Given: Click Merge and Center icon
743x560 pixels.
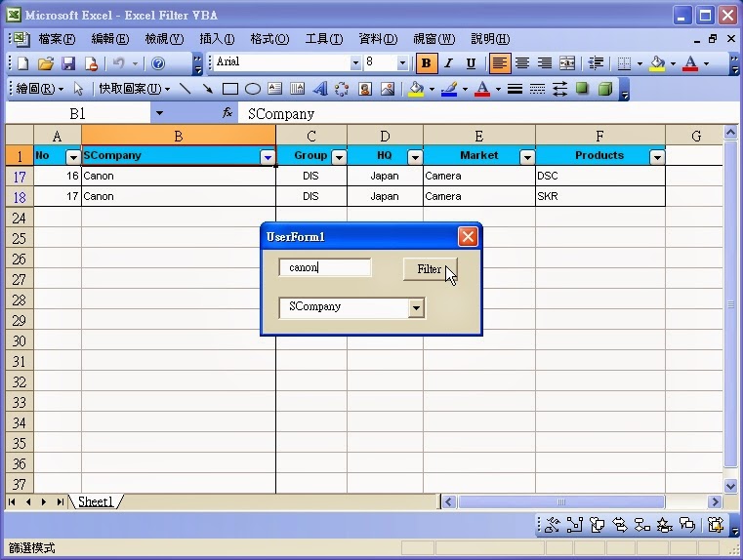Looking at the screenshot, I should (567, 63).
